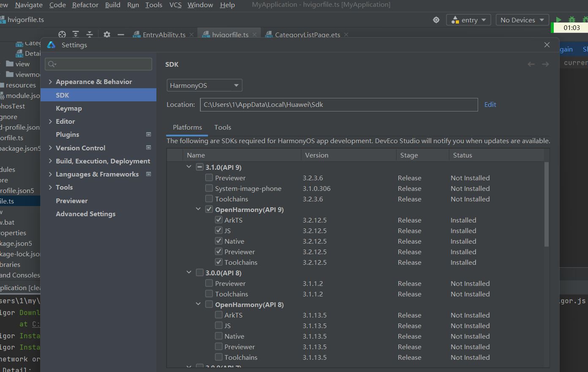
Task: Click the file icon on the CategoryListPage.ets tab
Action: (x=269, y=35)
